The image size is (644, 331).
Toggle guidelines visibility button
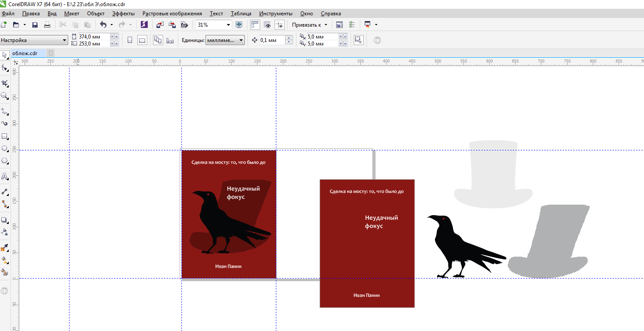(x=279, y=25)
